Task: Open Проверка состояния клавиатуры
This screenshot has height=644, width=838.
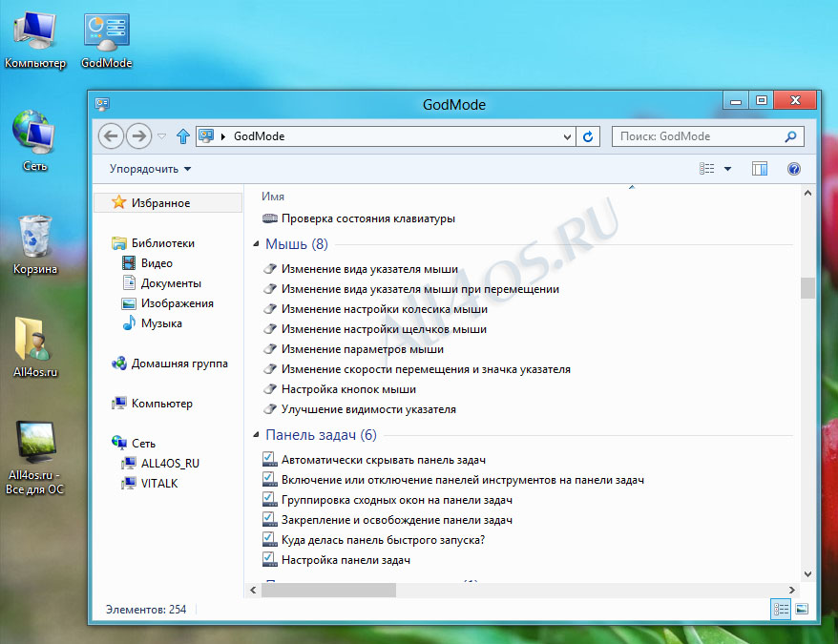Action: (359, 218)
